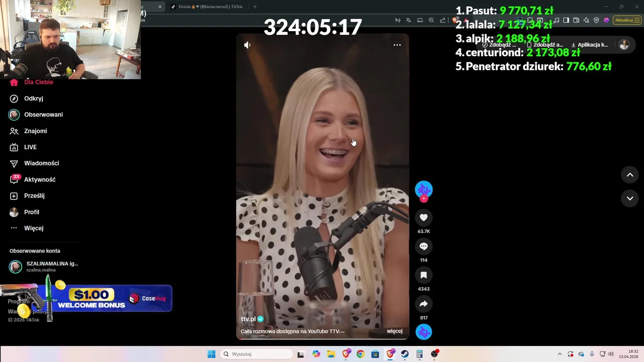
Task: Open the Brave Wallet icon
Action: [x=576, y=20]
